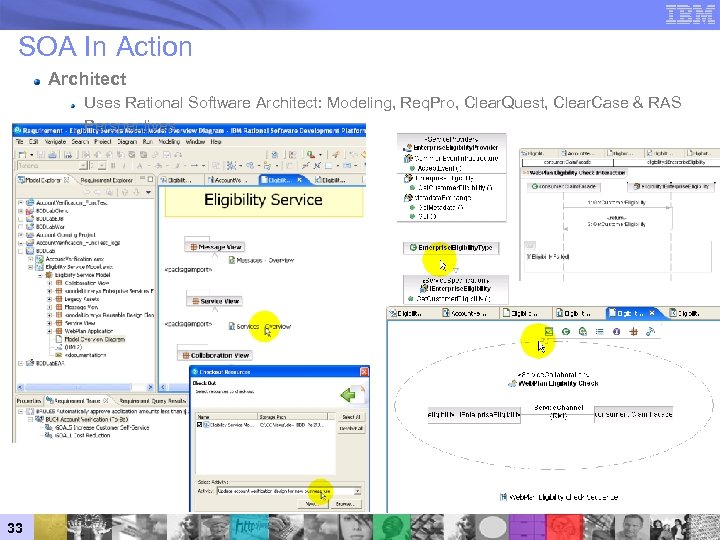This screenshot has width=720, height=540.
Task: Open the Edit menu
Action: (34, 142)
